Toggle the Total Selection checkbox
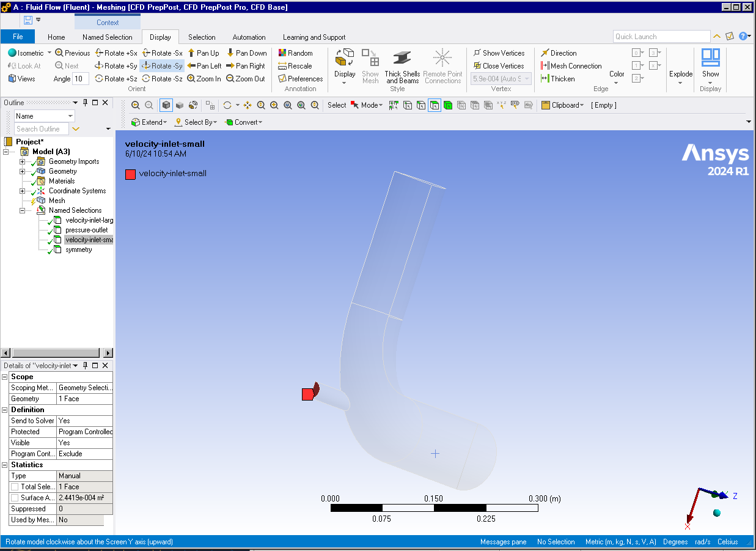This screenshot has width=756, height=551. tap(14, 487)
